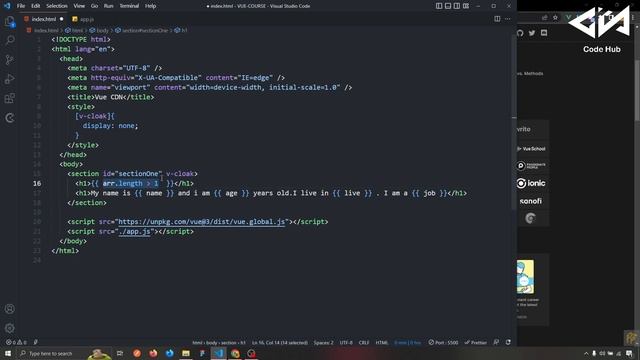Change line endings via the CRLF status

[x=364, y=343]
